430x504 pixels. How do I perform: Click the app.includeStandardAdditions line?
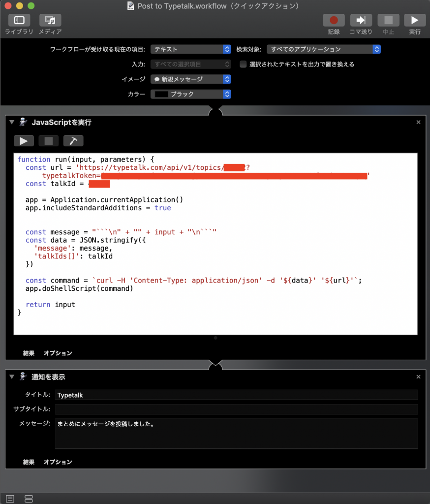coord(98,208)
